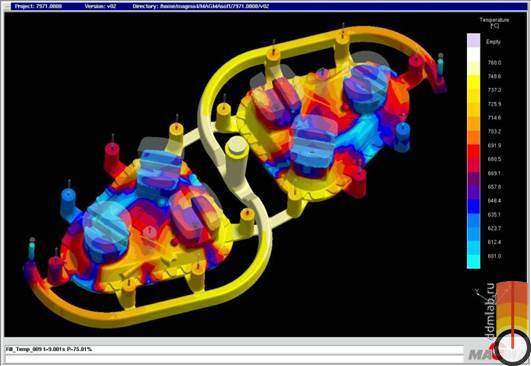Screen dimensions: 531x366
Task: Select the bright yellow 737.3 legend band
Action: coord(473,89)
